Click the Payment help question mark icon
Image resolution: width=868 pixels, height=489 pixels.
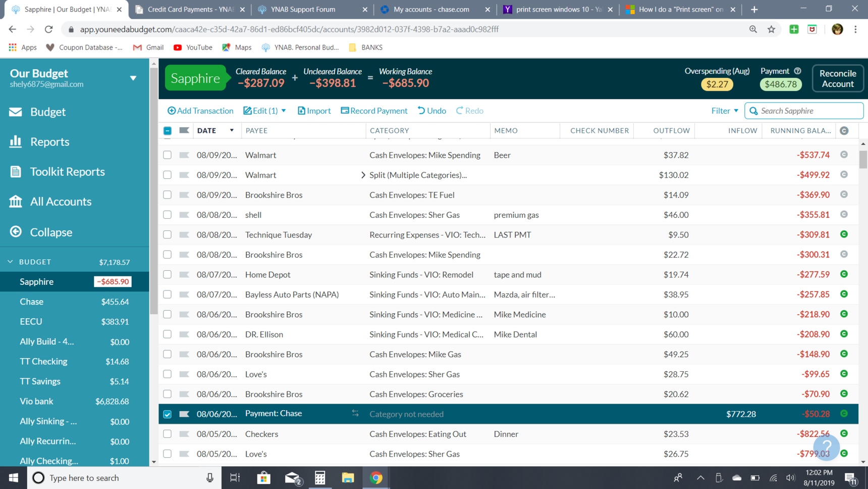pyautogui.click(x=797, y=71)
